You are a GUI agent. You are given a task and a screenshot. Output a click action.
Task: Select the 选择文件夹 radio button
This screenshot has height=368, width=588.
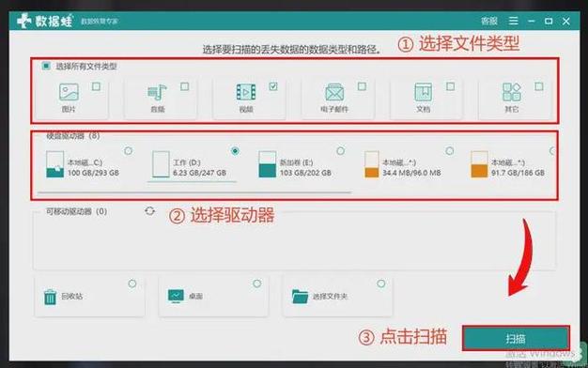pos(381,284)
